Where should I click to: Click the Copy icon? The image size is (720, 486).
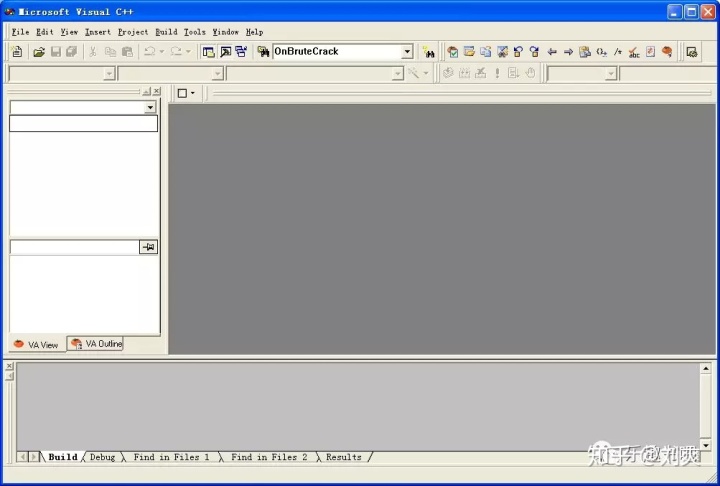point(110,51)
